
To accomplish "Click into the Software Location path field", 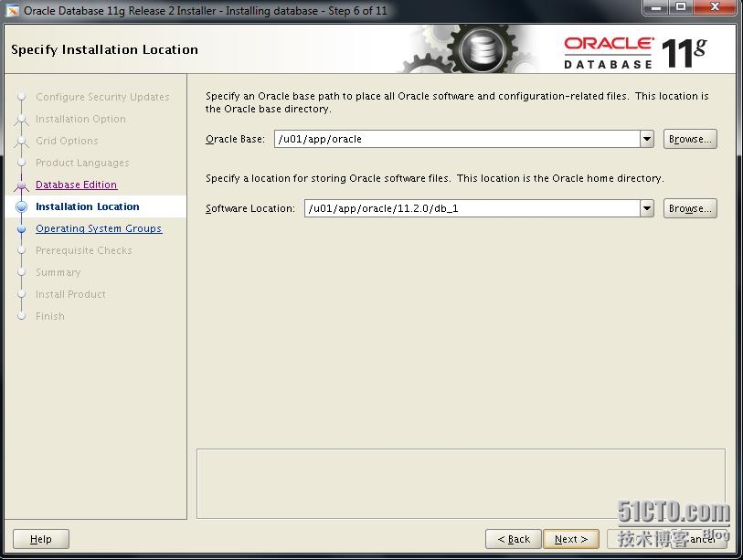I will coord(472,208).
